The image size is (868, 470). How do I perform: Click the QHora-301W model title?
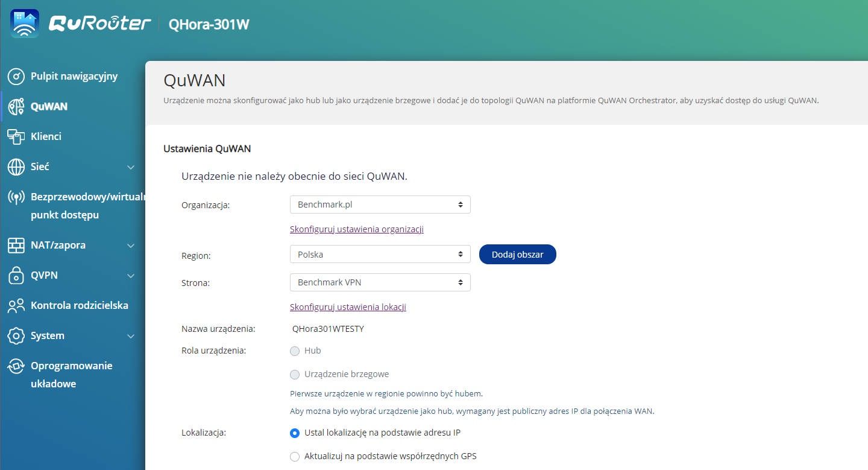[x=209, y=24]
